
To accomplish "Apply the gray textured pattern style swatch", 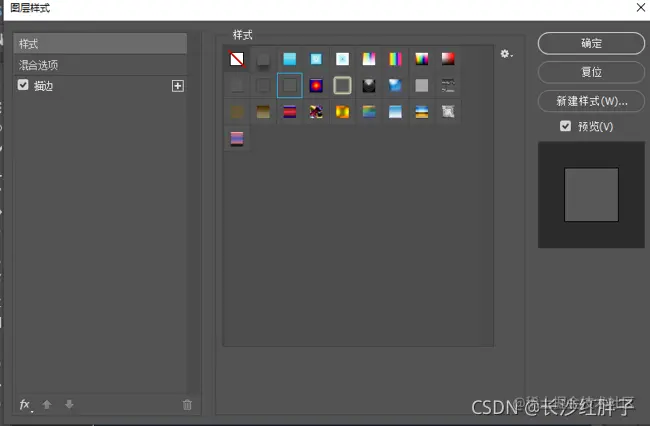I will click(448, 112).
